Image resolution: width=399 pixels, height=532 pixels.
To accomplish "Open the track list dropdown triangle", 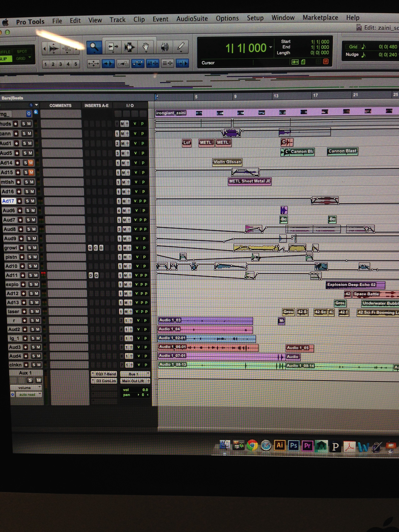I will (36, 105).
